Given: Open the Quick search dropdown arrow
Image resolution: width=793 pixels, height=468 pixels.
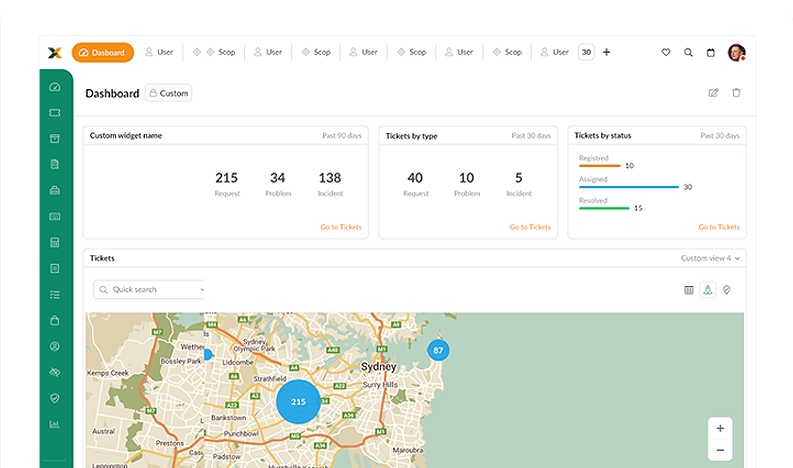Looking at the screenshot, I should coord(202,289).
